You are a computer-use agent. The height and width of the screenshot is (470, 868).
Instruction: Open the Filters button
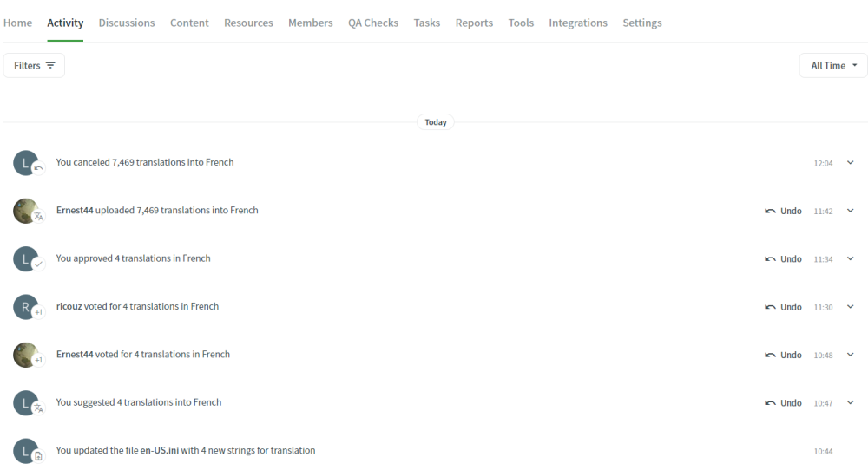(34, 66)
